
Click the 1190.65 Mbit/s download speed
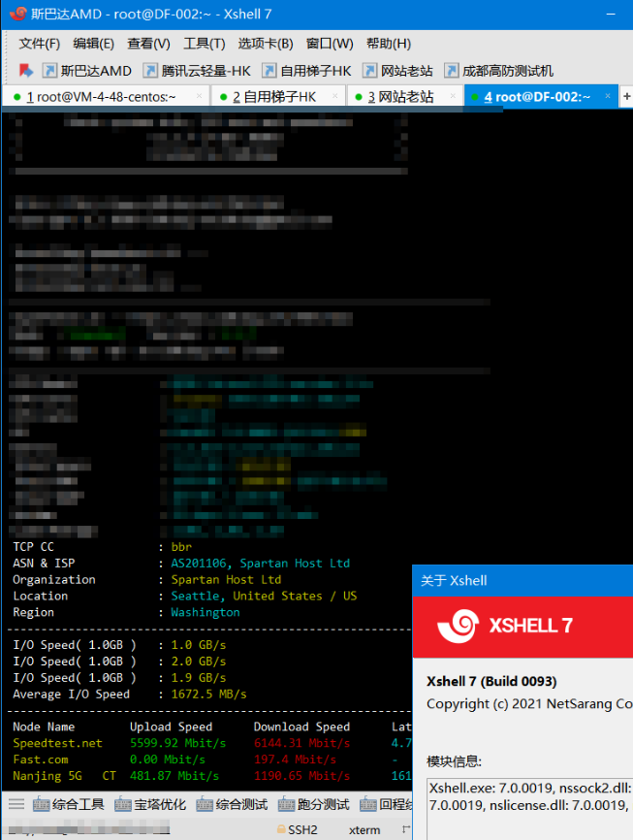(301, 776)
